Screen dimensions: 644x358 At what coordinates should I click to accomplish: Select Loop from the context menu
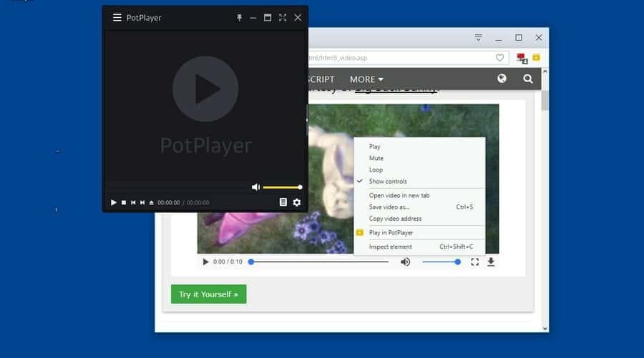pos(419,169)
